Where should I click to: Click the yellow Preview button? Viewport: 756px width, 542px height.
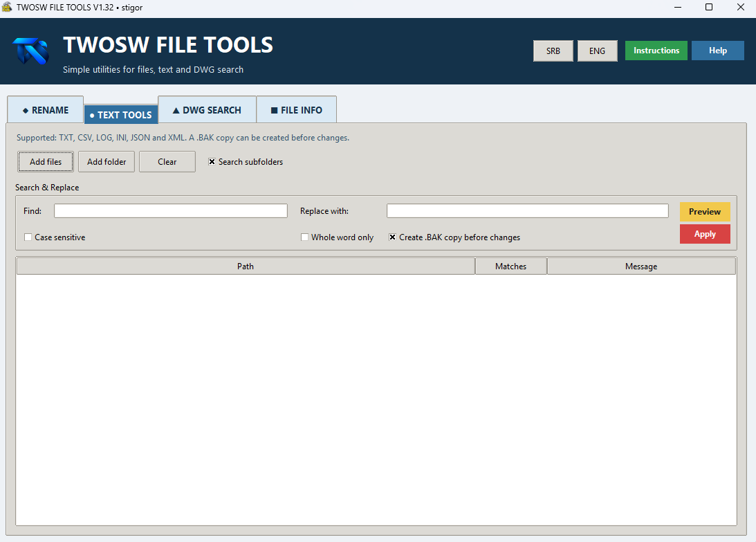click(705, 211)
